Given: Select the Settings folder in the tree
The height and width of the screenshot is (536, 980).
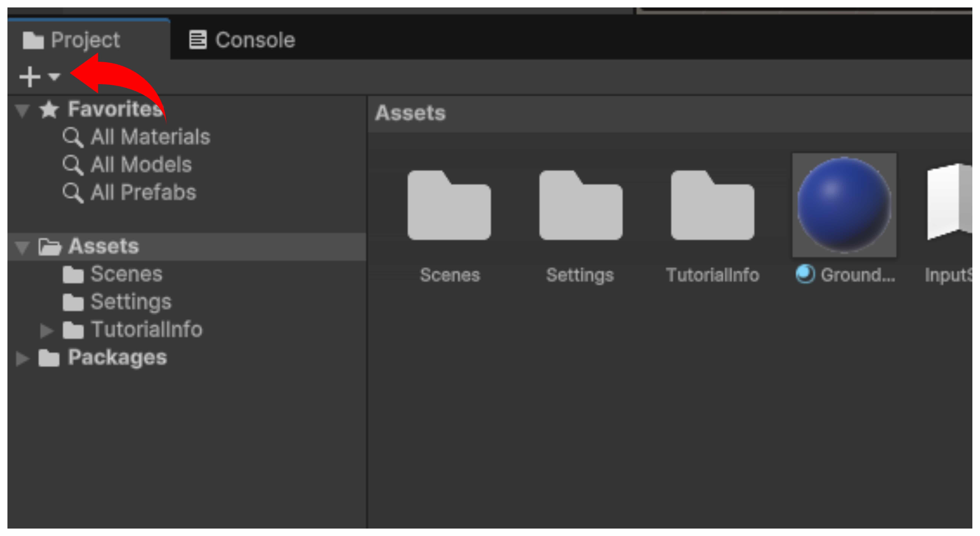Looking at the screenshot, I should click(131, 302).
